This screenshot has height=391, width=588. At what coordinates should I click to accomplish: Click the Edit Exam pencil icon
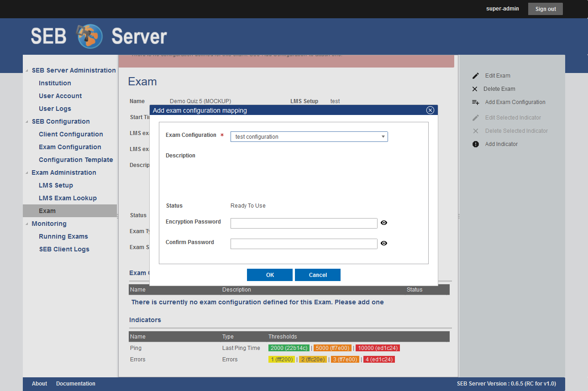[x=476, y=76]
